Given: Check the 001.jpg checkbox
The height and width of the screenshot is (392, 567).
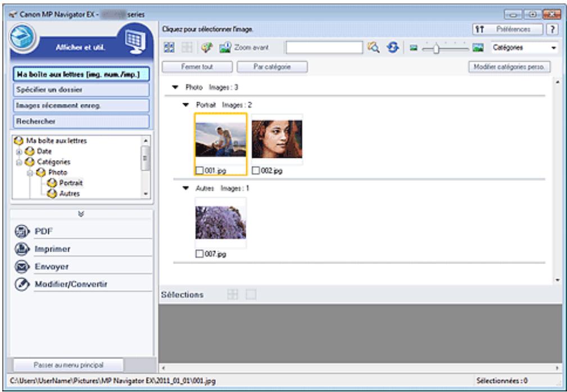Looking at the screenshot, I should click(199, 171).
